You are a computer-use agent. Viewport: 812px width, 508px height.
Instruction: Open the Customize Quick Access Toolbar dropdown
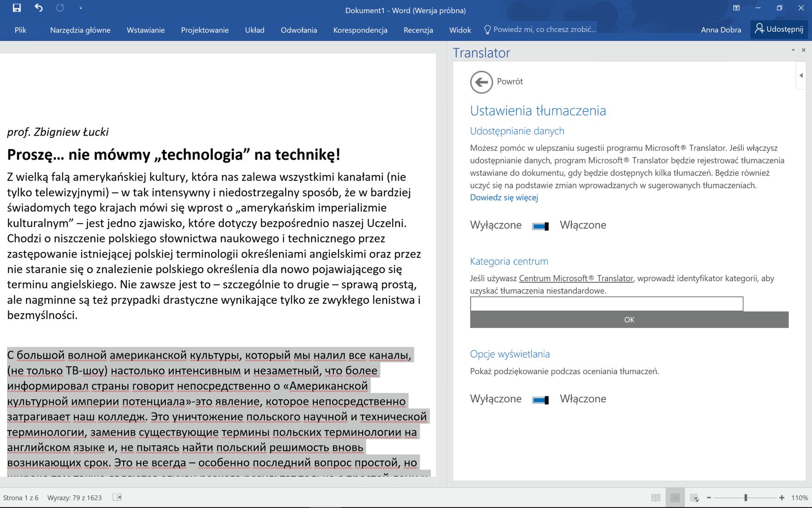pyautogui.click(x=81, y=8)
